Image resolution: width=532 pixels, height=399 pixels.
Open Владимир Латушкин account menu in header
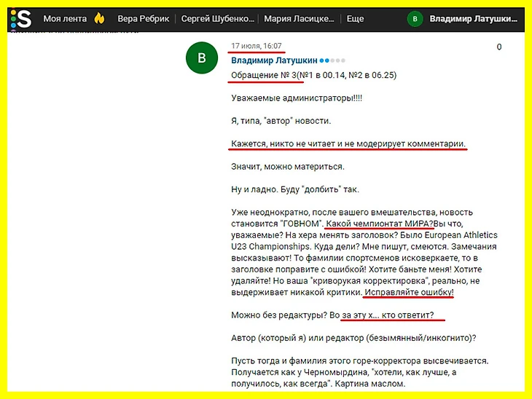point(475,19)
